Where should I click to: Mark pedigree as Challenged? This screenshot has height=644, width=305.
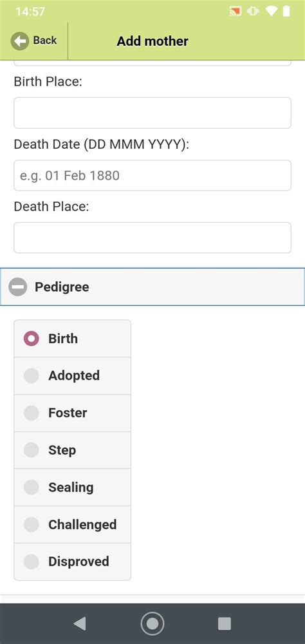point(72,524)
